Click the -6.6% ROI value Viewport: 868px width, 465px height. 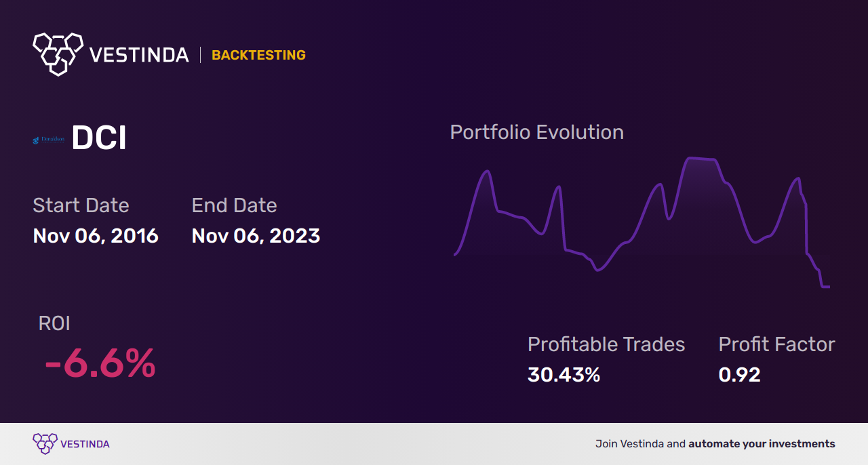click(x=100, y=364)
